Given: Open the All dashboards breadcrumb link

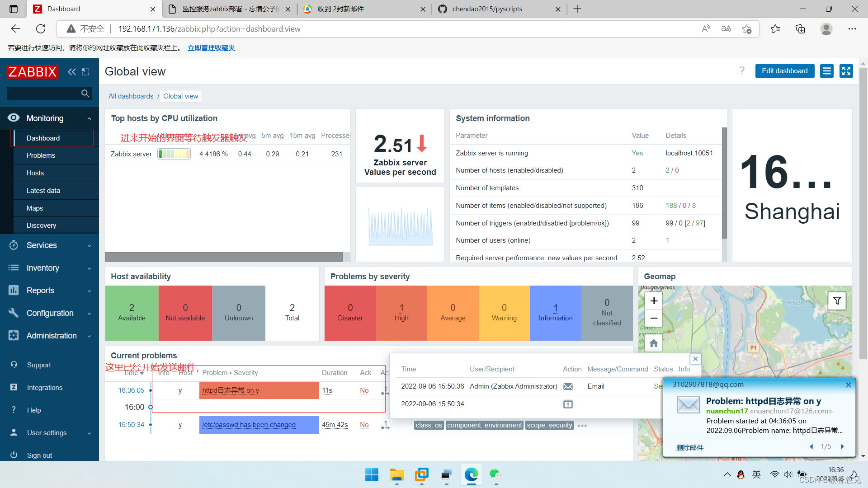Looking at the screenshot, I should 131,96.
